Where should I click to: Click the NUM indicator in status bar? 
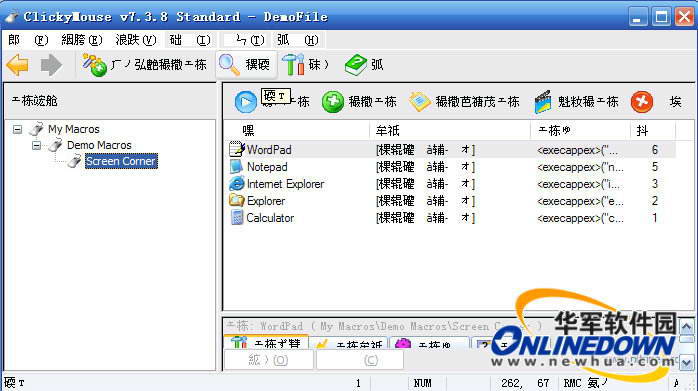click(422, 383)
